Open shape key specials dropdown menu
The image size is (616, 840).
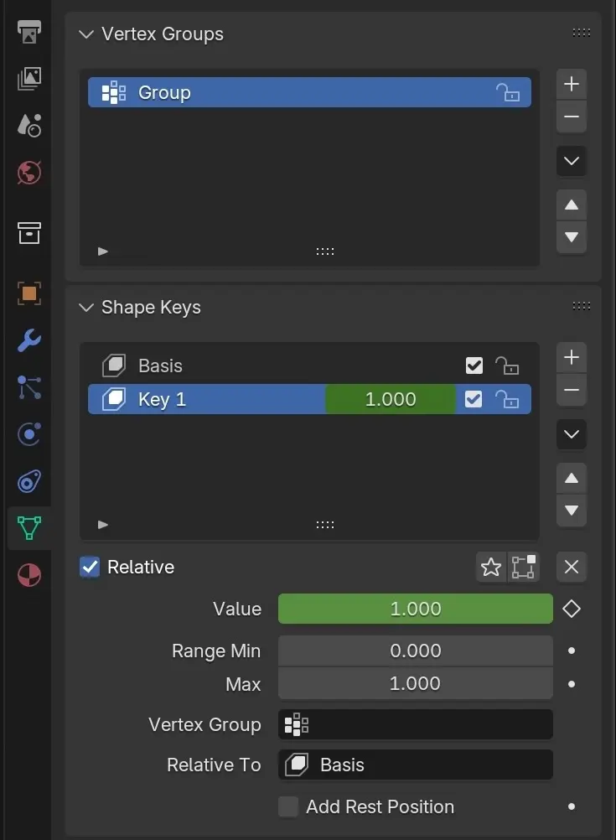572,434
